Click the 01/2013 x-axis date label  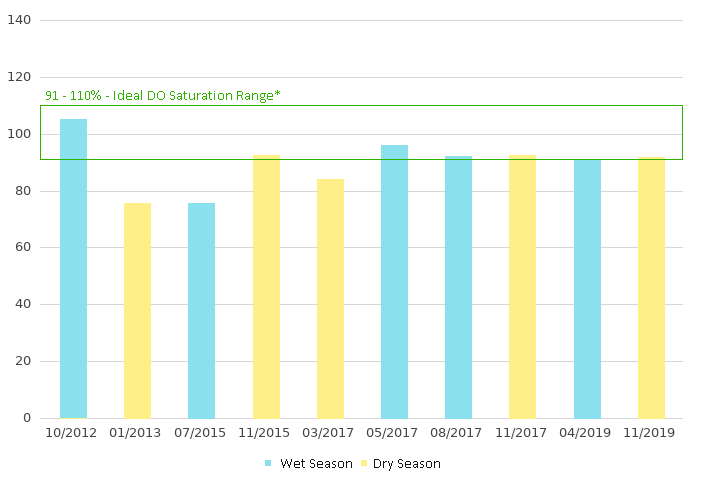[137, 432]
